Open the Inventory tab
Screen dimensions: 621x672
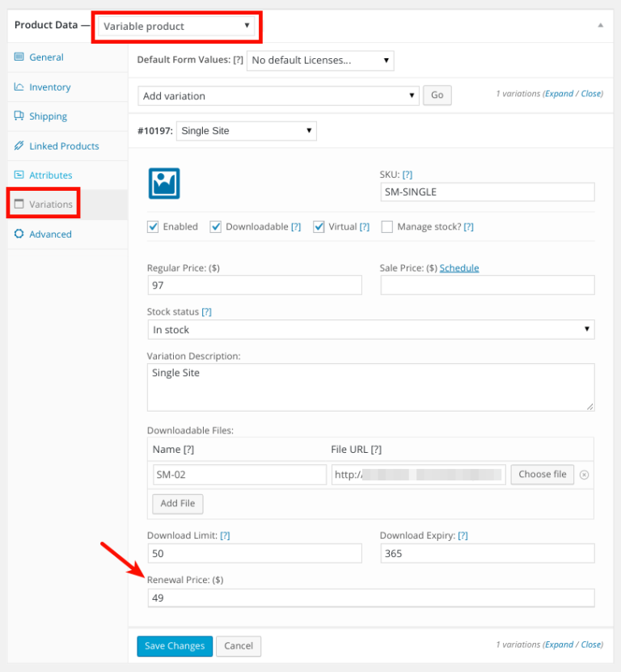(x=49, y=87)
